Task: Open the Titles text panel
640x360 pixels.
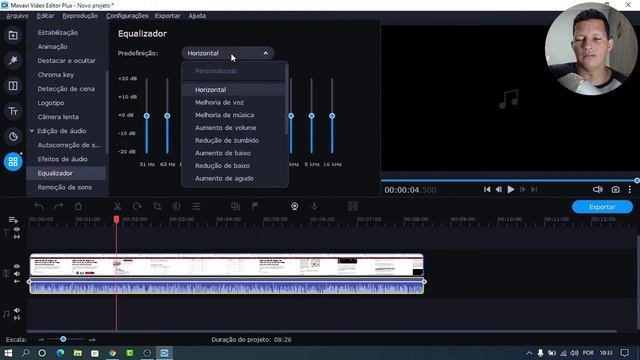Action: point(13,111)
